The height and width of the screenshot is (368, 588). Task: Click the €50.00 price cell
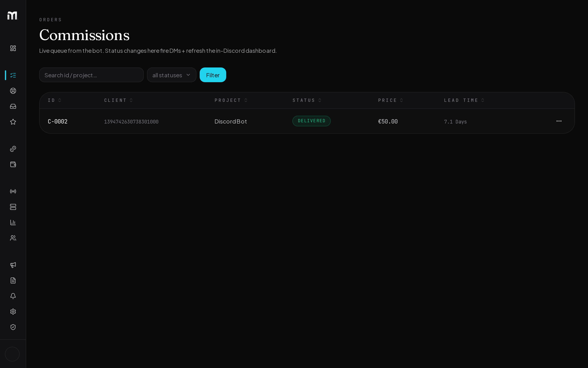coord(388,121)
